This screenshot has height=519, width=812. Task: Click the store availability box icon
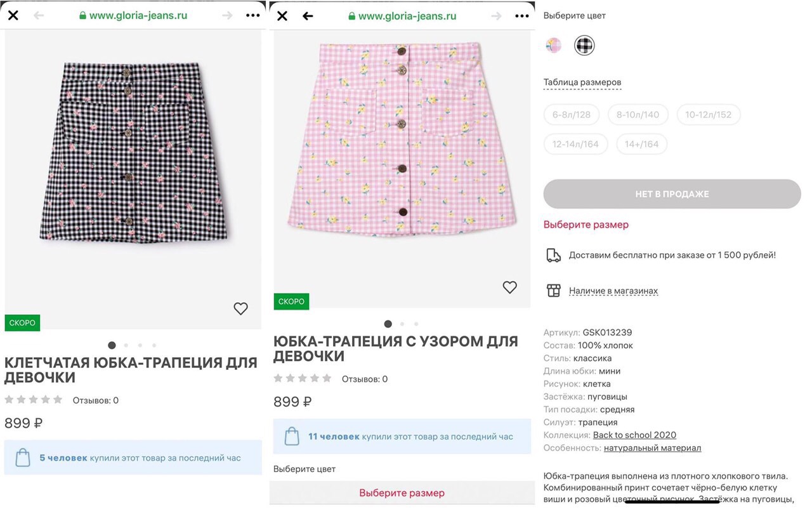(554, 291)
